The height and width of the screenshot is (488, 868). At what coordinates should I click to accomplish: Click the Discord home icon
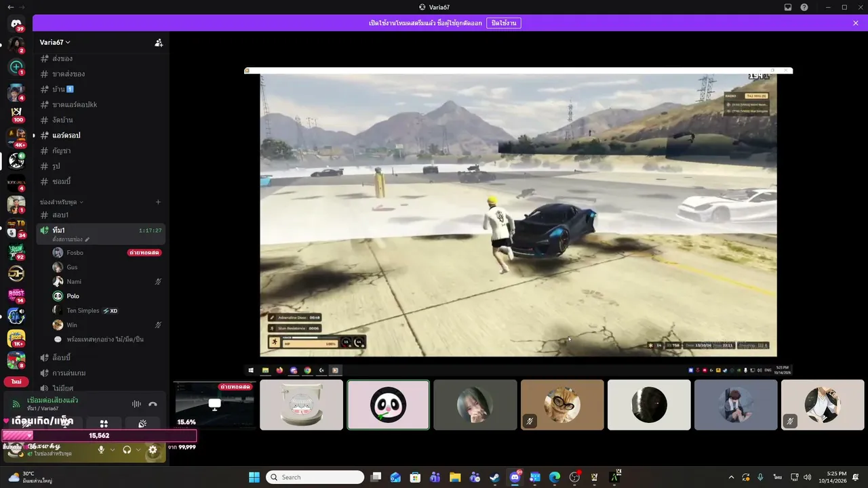point(16,24)
